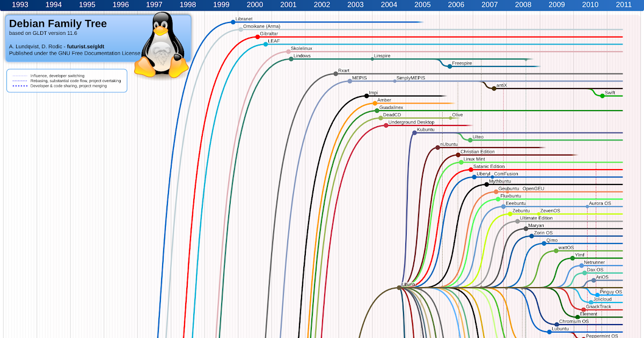Click the Satanic Edition red node
Screen dimensions: 644x338
[471, 170]
